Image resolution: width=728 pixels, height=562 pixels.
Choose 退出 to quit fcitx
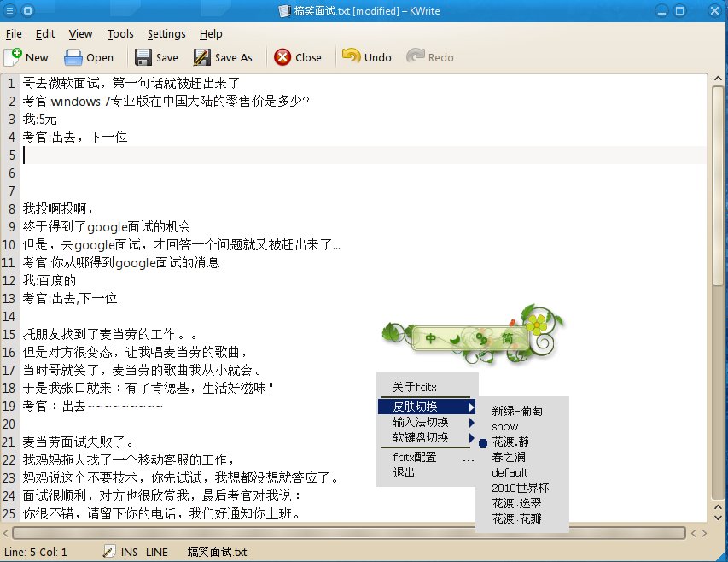coord(427,473)
